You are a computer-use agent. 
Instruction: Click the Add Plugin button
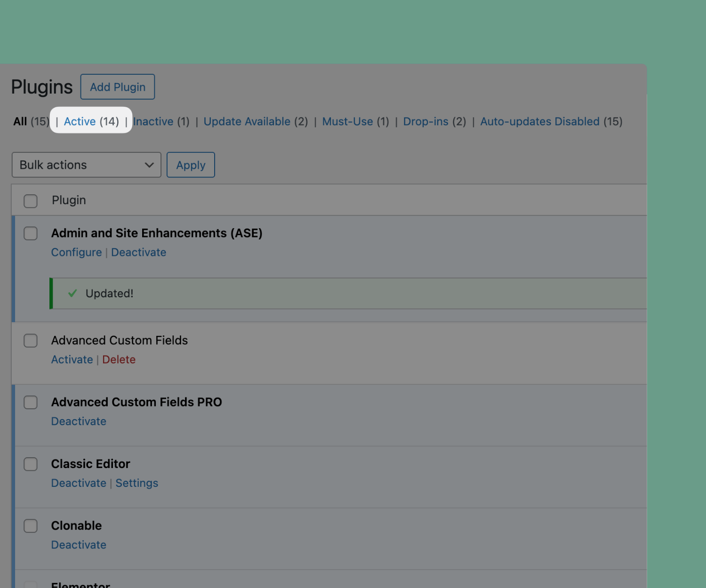(117, 87)
